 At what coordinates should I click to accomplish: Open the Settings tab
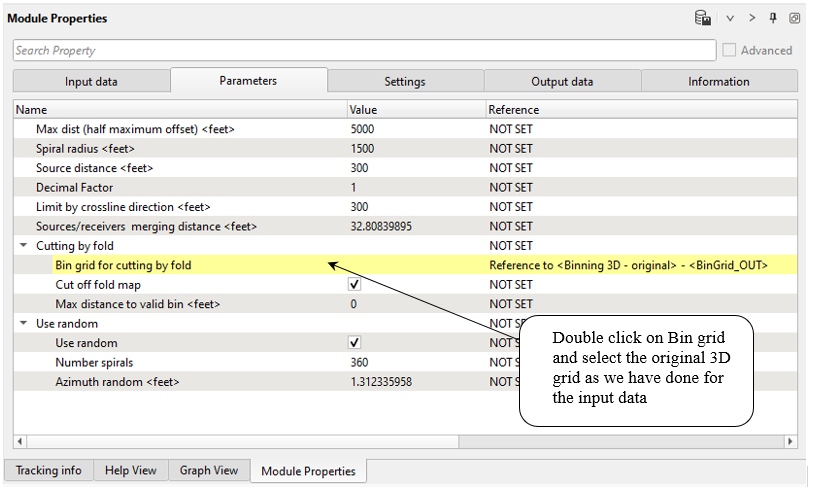(405, 82)
